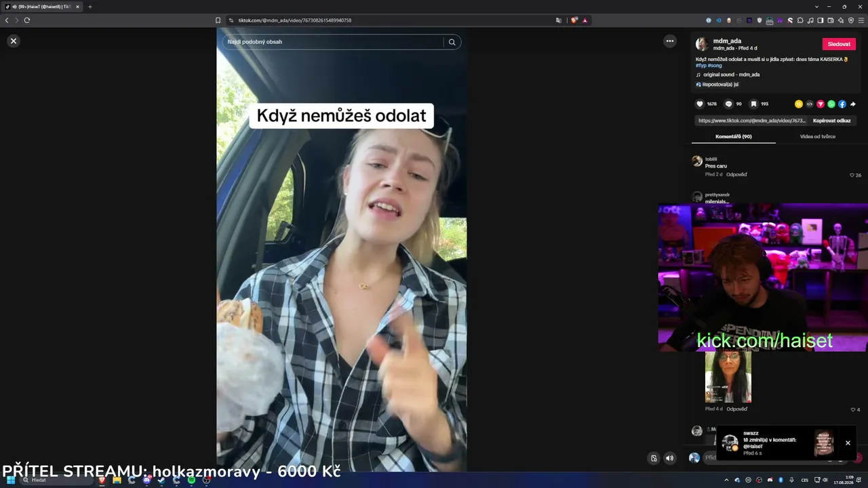Reply to the image comment via 'Odpověď'
The width and height of the screenshot is (868, 488).
coord(736,409)
